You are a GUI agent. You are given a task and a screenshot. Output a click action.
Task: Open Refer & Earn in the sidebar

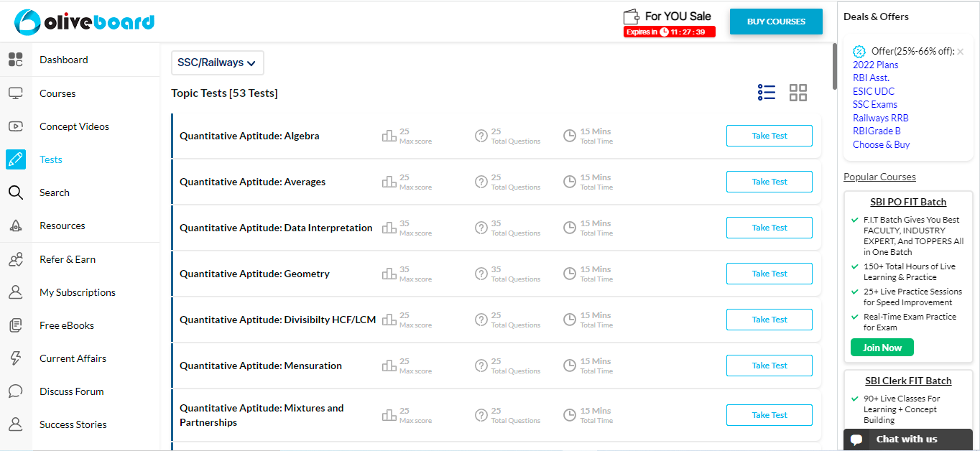pos(68,259)
